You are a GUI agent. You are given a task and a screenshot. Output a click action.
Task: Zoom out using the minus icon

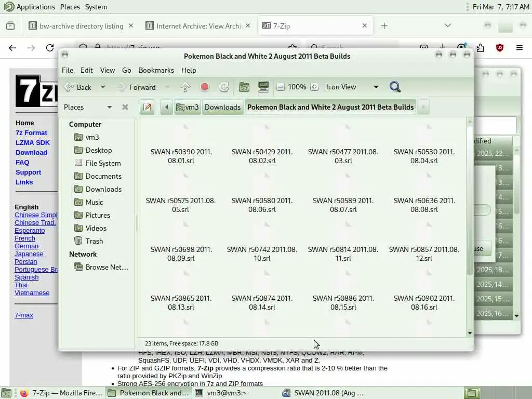click(280, 87)
